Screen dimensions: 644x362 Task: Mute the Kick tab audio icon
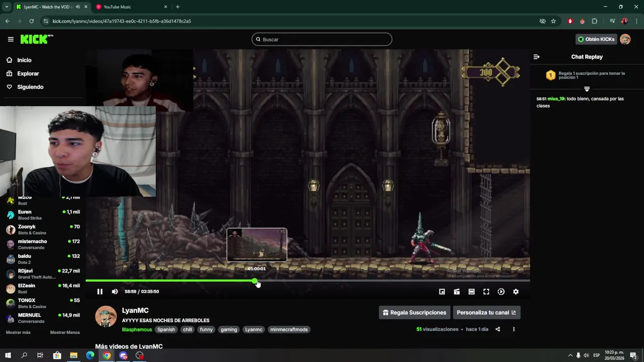[77, 7]
